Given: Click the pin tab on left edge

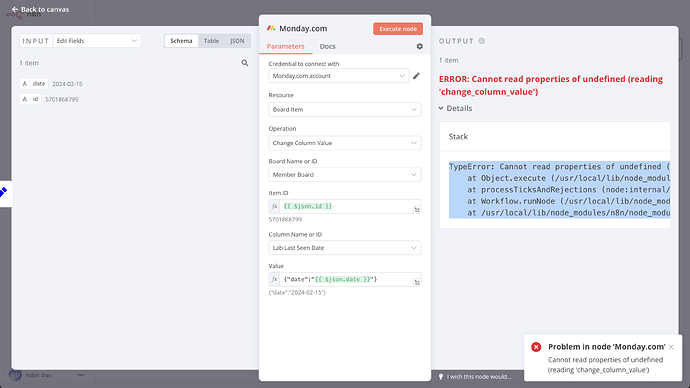Looking at the screenshot, I should [x=4, y=193].
